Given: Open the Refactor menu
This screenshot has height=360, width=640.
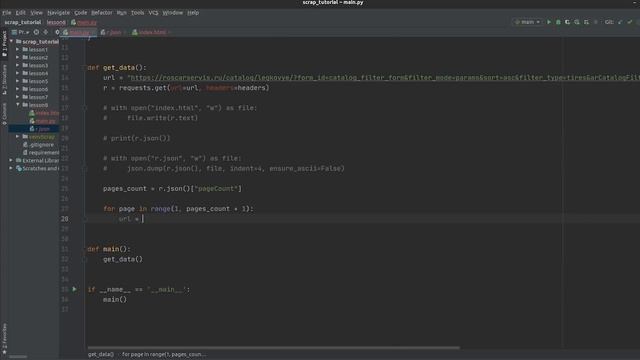Looking at the screenshot, I should [102, 13].
